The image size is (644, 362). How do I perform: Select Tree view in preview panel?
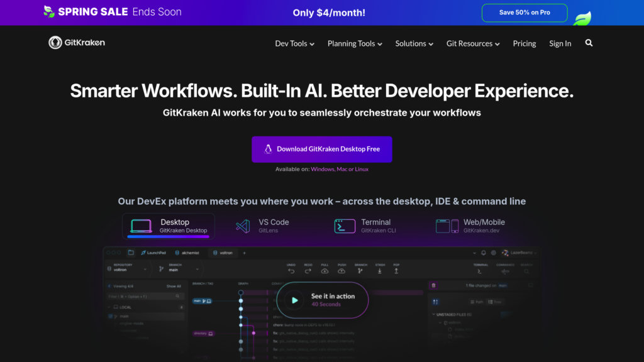point(494,302)
